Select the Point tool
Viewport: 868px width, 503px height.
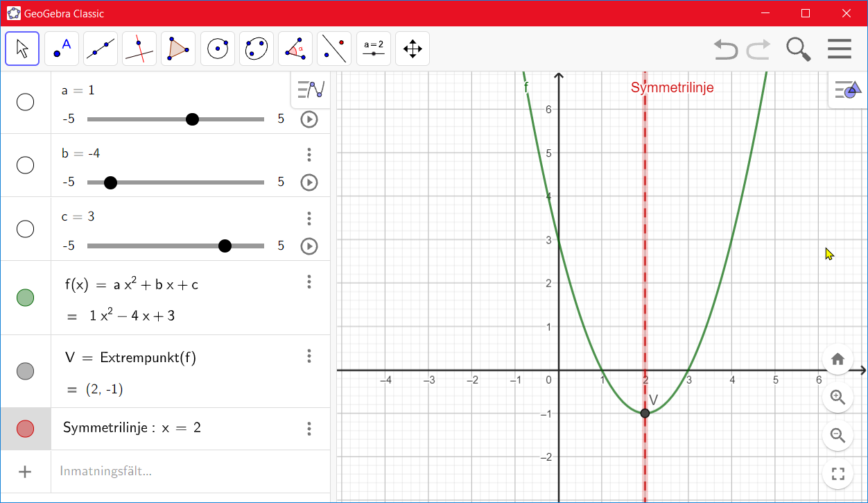click(62, 49)
